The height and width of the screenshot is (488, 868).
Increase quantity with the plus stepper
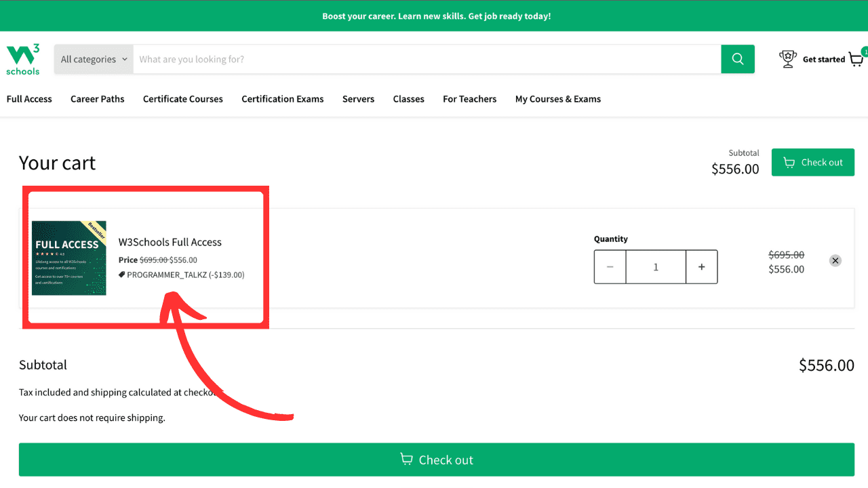[x=702, y=266]
